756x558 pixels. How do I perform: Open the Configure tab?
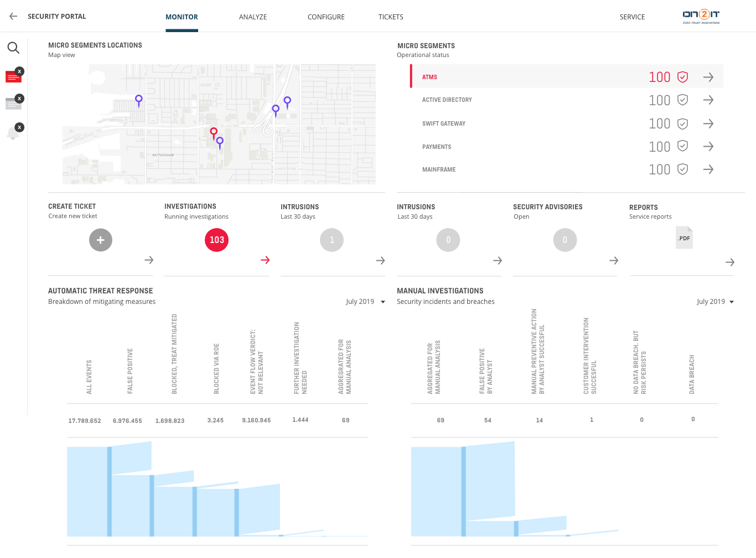point(326,17)
